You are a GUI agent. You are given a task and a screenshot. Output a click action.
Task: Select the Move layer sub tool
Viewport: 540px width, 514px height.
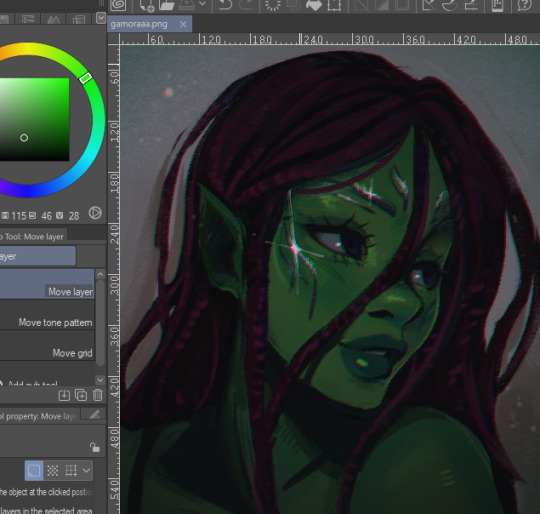click(x=47, y=284)
